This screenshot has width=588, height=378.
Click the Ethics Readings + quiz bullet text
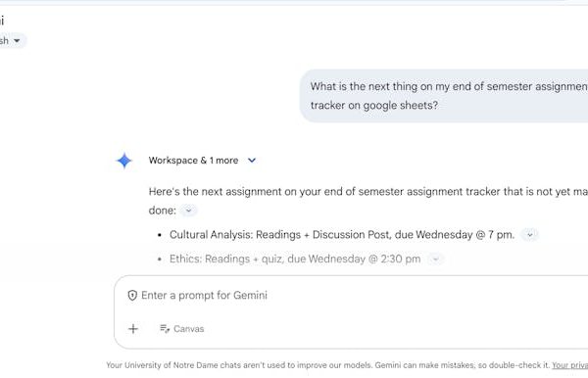click(295, 259)
